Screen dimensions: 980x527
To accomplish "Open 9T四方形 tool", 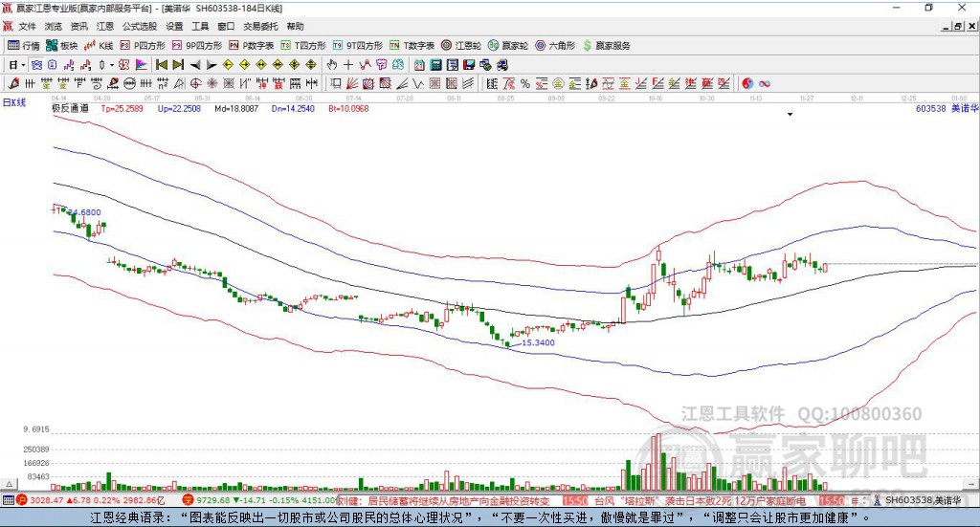I will click(x=358, y=46).
